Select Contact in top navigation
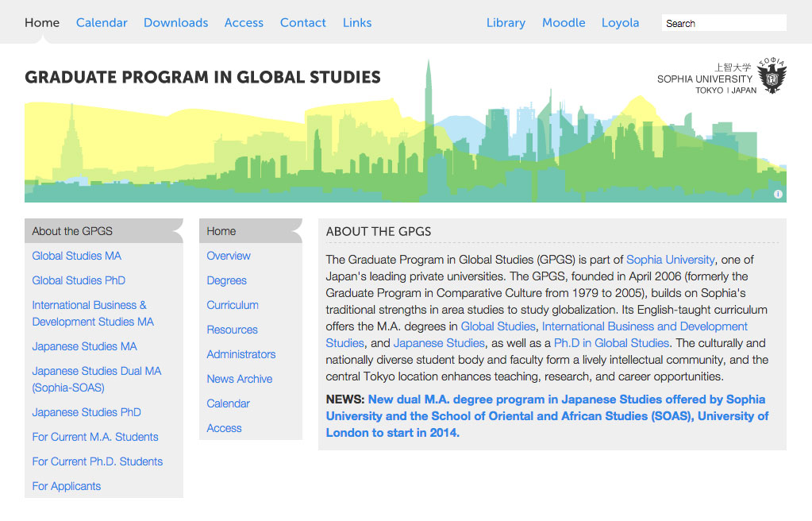The height and width of the screenshot is (521, 812). 303,23
